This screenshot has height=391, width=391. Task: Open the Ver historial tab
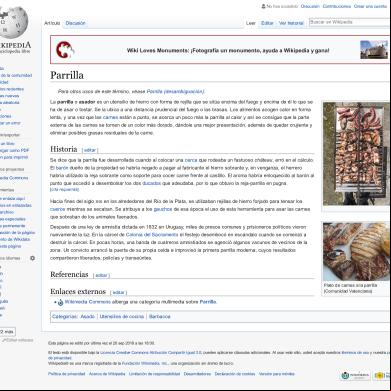[x=291, y=23]
